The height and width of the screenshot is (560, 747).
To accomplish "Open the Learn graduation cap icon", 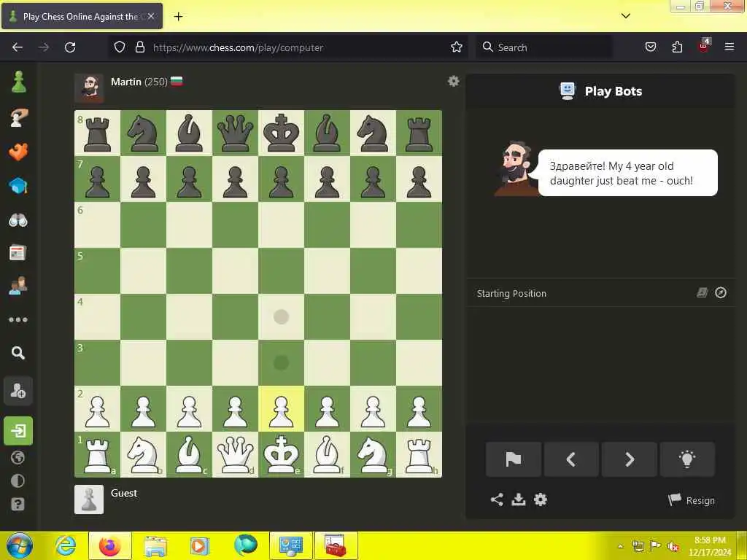I will click(x=18, y=186).
